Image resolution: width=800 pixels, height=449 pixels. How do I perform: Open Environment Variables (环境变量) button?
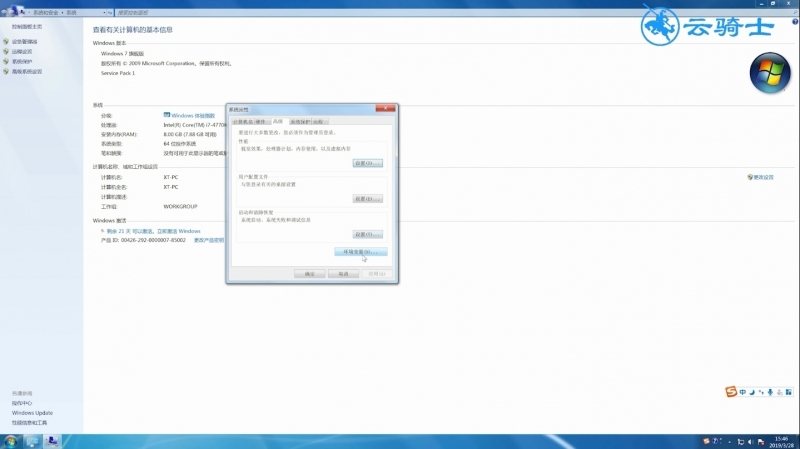click(x=361, y=252)
